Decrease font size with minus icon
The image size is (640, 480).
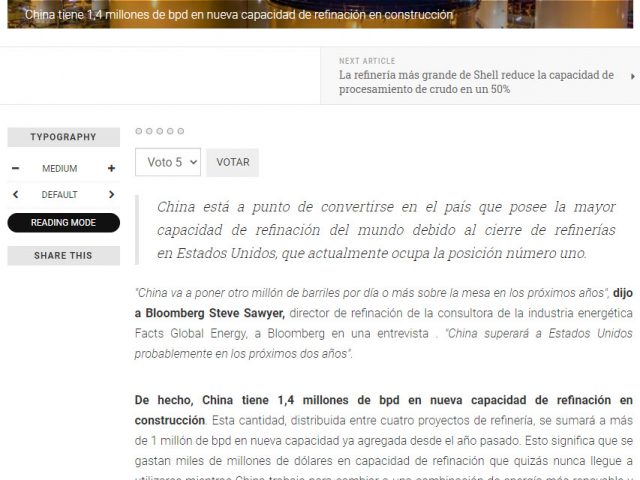pyautogui.click(x=15, y=169)
